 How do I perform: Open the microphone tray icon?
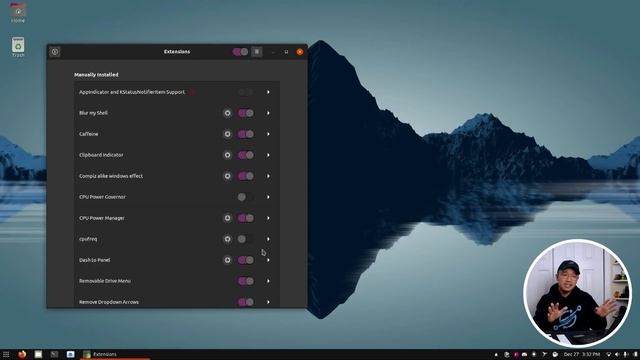click(x=626, y=354)
